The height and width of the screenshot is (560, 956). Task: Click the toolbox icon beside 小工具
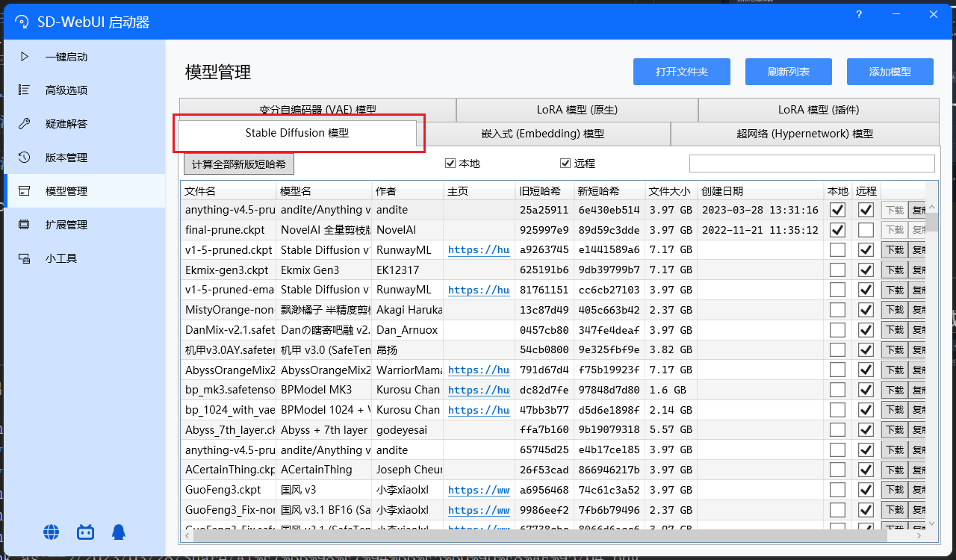pyautogui.click(x=25, y=258)
